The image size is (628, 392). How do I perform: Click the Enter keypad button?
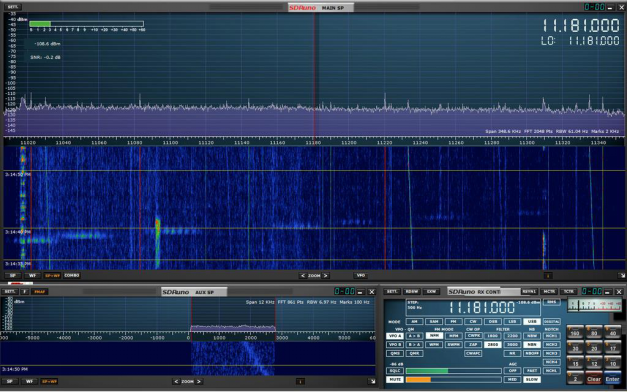tap(613, 378)
